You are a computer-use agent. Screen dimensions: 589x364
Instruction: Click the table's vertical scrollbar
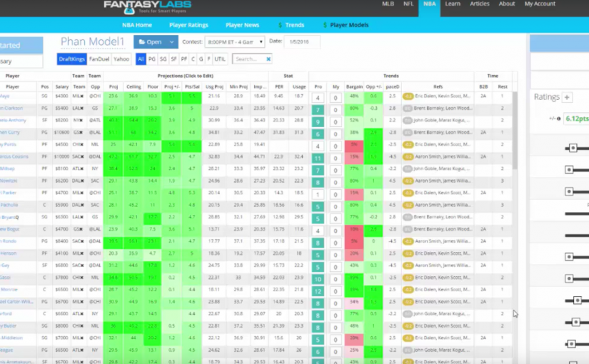coord(515,131)
